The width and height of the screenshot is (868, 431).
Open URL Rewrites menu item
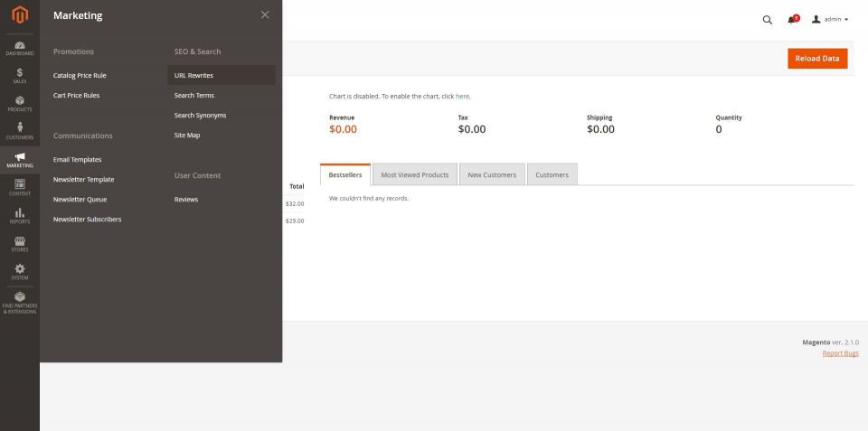tap(193, 75)
